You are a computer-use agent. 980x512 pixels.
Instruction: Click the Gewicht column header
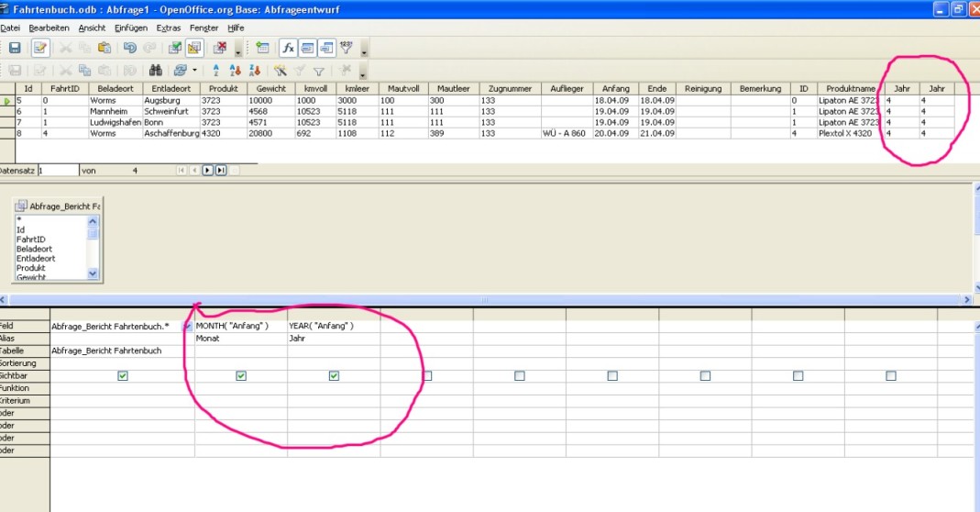[270, 88]
